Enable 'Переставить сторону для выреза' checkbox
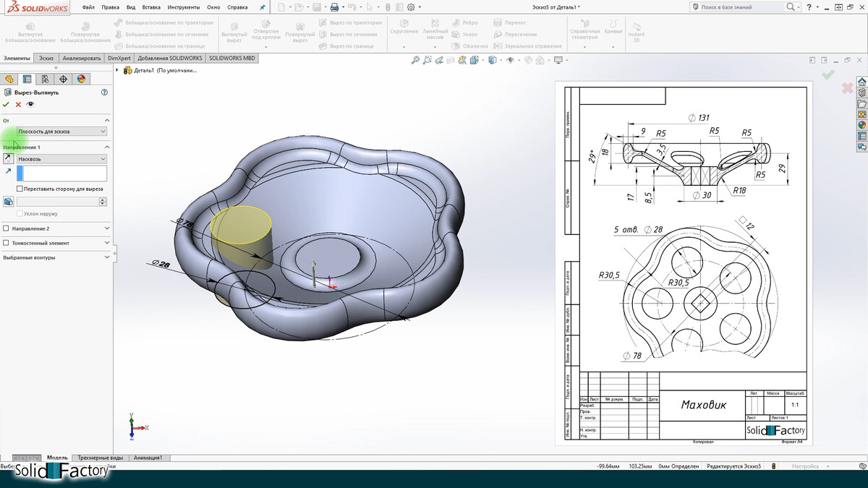This screenshot has height=488, width=868. click(x=20, y=189)
